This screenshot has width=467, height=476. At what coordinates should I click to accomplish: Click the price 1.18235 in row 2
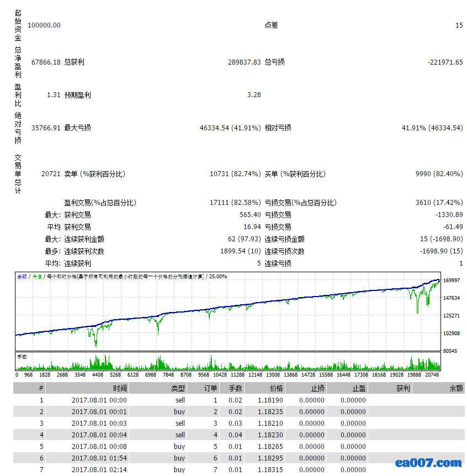coord(270,412)
